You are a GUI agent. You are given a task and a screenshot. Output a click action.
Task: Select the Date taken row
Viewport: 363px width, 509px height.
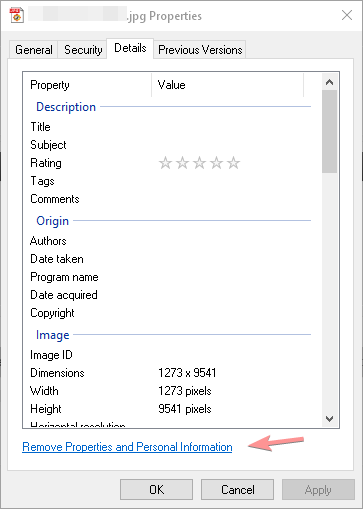(170, 259)
